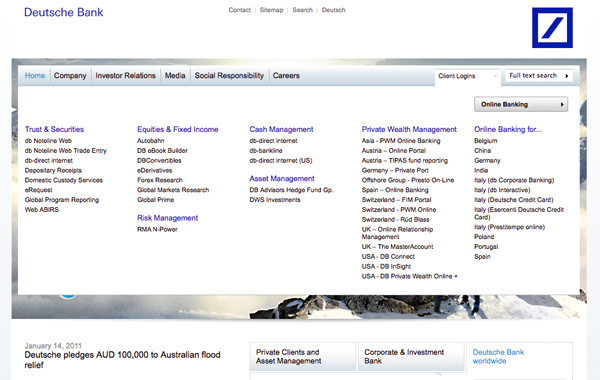Click the arrow on Online Banking button
Image resolution: width=600 pixels, height=380 pixels.
point(562,104)
